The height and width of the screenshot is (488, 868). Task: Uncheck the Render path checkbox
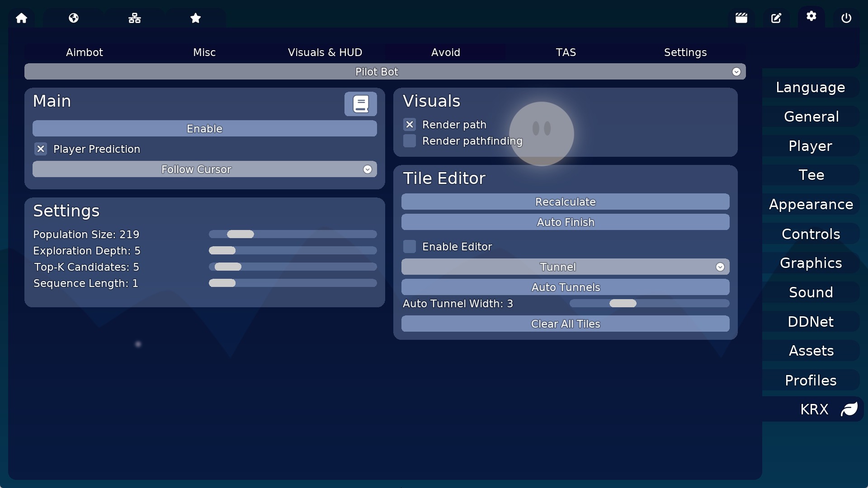(x=410, y=125)
